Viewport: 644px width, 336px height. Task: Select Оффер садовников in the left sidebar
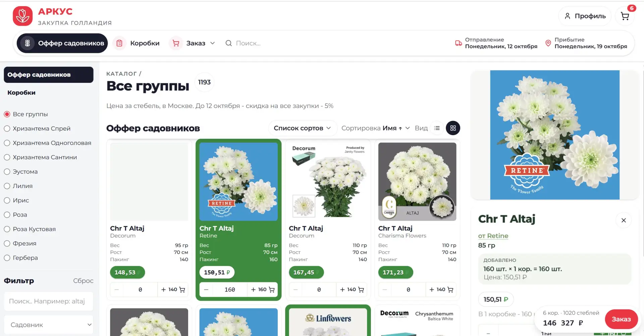pos(49,75)
